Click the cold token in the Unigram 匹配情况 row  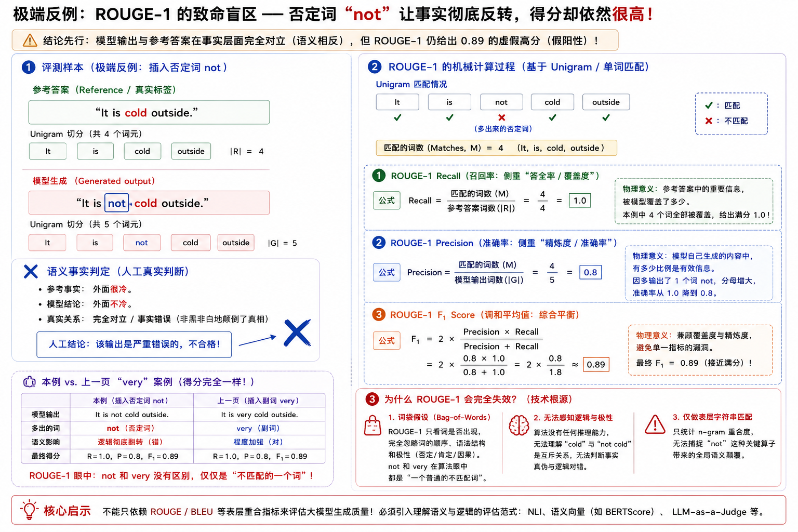click(552, 102)
